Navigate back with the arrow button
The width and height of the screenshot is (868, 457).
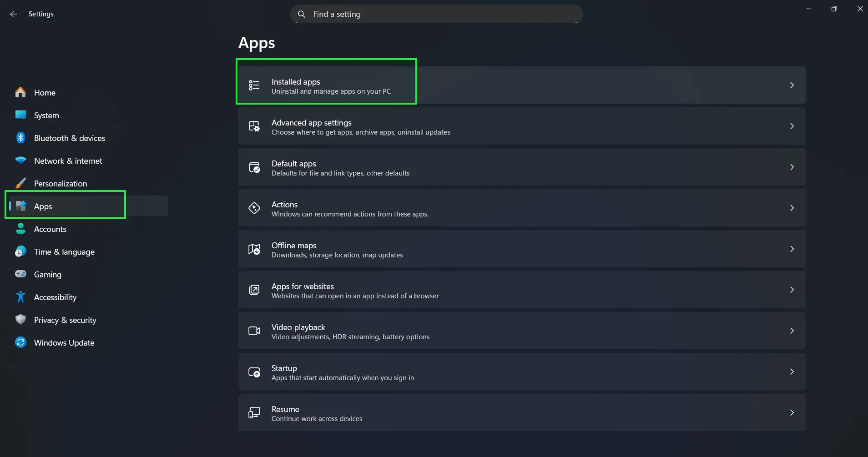point(14,14)
